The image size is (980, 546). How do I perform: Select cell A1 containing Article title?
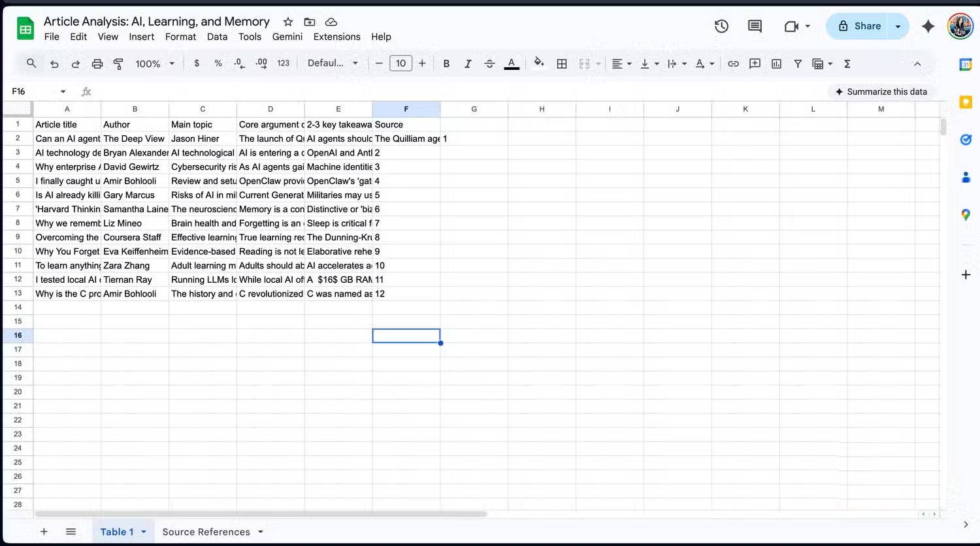pos(67,124)
